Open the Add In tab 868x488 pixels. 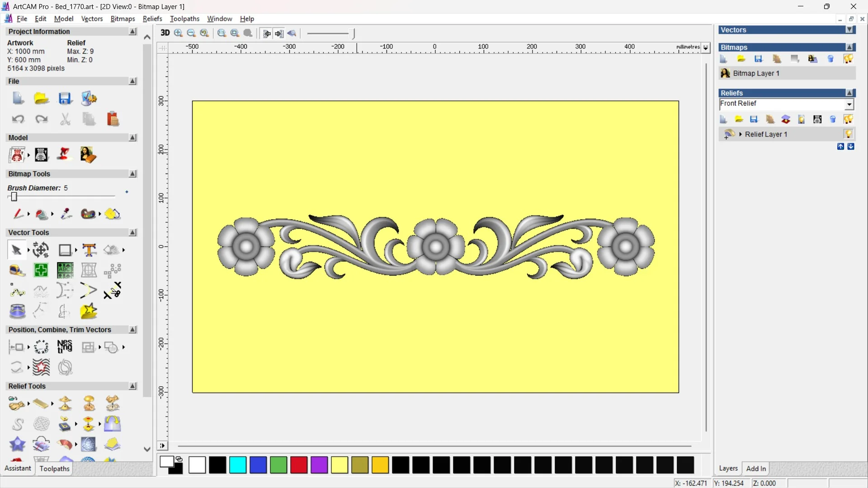(756, 469)
